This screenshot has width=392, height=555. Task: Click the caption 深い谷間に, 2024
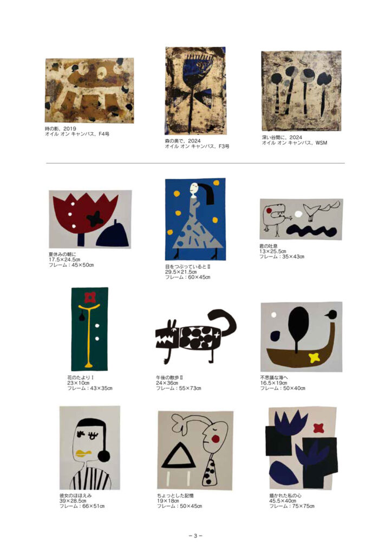282,137
